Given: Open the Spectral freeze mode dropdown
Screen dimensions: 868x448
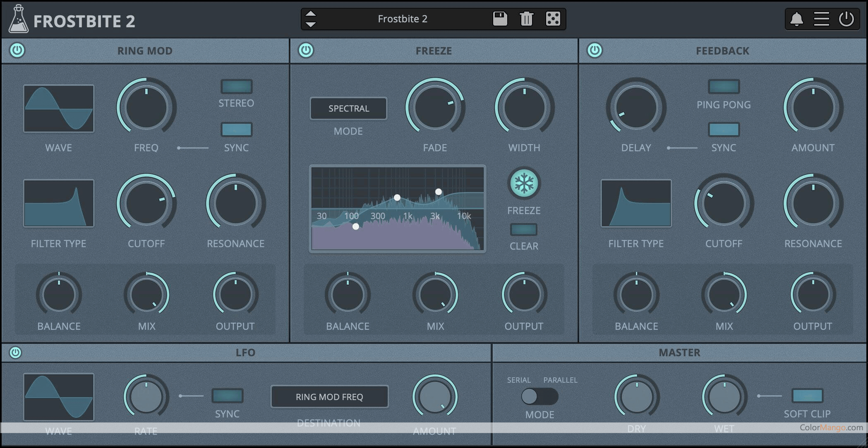Looking at the screenshot, I should coord(348,108).
